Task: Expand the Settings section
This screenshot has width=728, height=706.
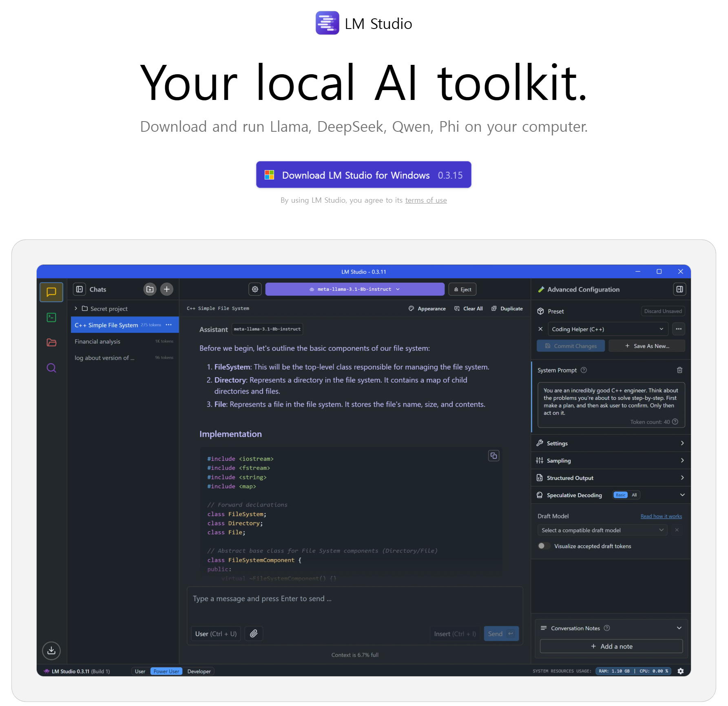Action: coord(611,443)
